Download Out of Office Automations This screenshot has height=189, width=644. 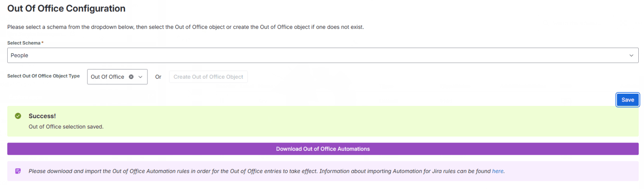pos(323,149)
